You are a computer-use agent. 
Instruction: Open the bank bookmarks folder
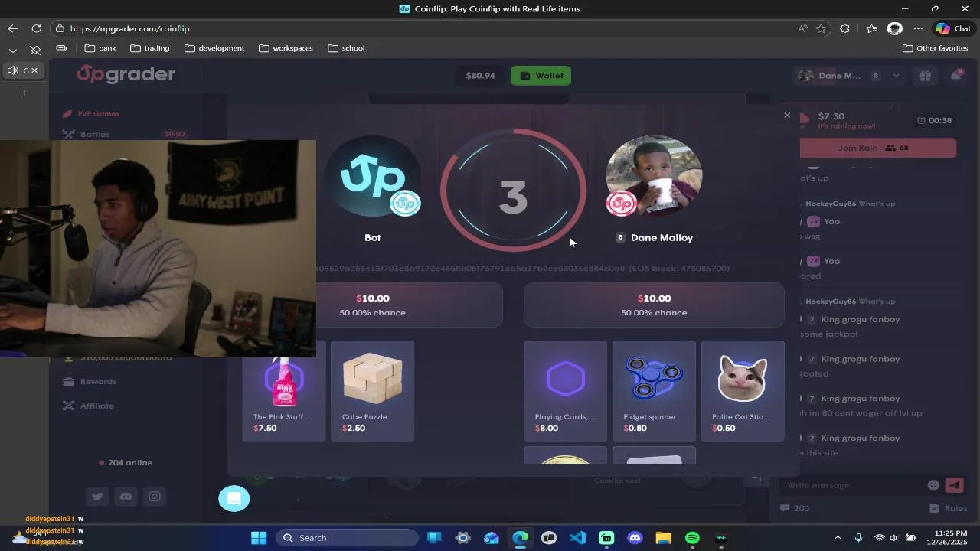click(100, 48)
